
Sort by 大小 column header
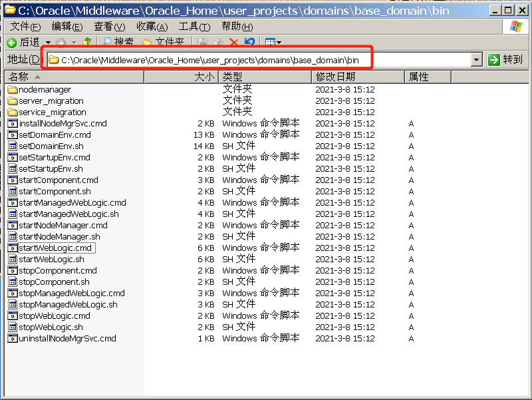pos(182,77)
